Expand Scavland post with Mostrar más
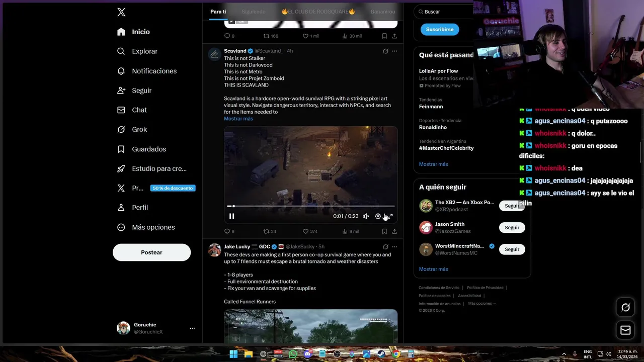644x362 pixels. point(238,119)
